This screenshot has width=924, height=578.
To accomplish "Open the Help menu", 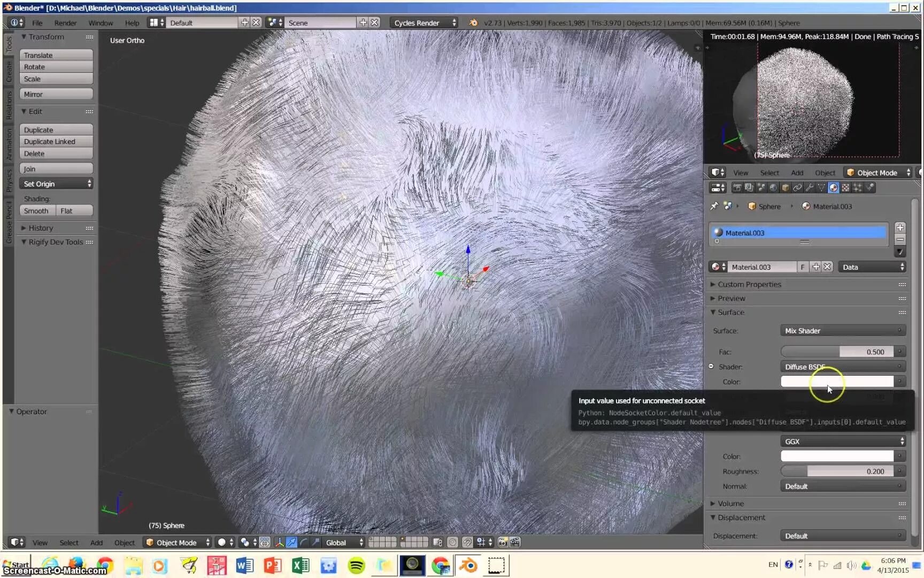I will pyautogui.click(x=132, y=23).
